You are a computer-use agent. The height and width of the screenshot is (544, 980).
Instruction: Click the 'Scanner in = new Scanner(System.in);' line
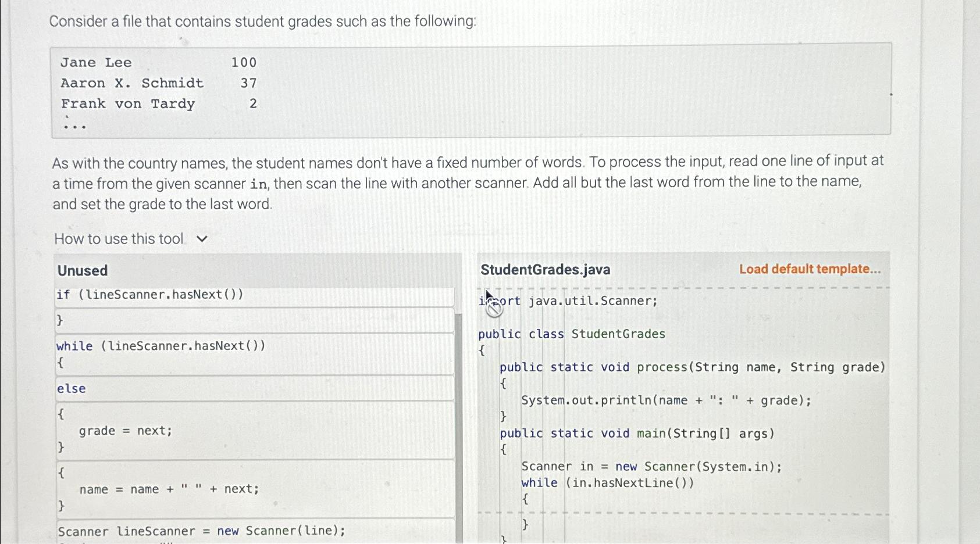[651, 466]
